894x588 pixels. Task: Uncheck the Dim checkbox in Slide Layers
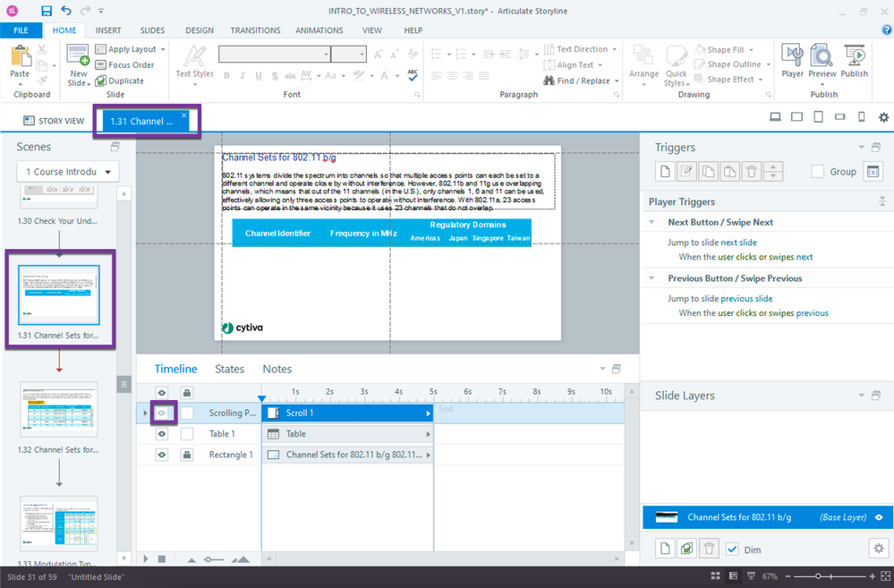[732, 549]
